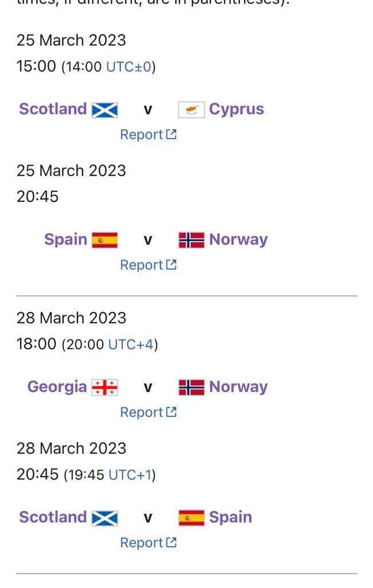Open Spain team link in 25 March match
This screenshot has width=373, height=588.
(65, 239)
